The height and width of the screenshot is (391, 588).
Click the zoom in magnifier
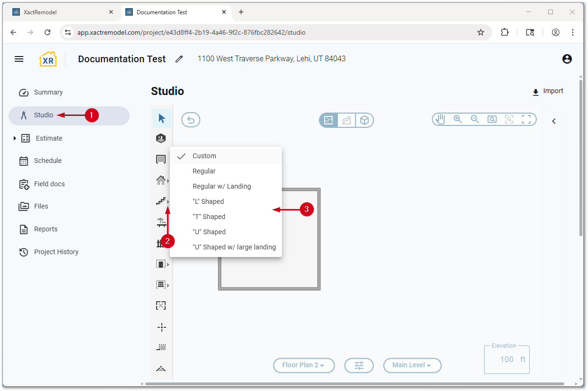pyautogui.click(x=457, y=120)
